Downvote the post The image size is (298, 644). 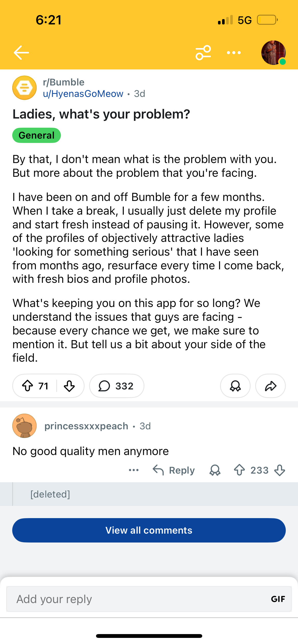(x=69, y=386)
